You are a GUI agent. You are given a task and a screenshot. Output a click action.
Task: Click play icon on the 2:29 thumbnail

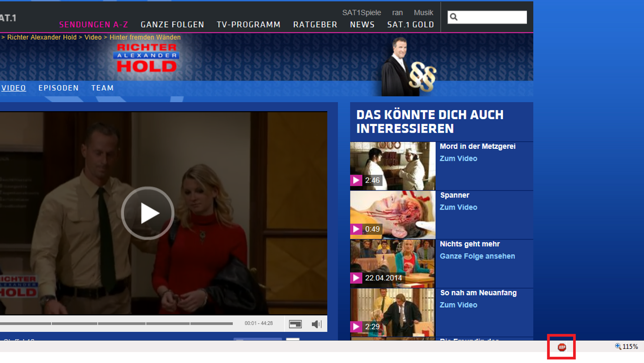click(x=356, y=326)
